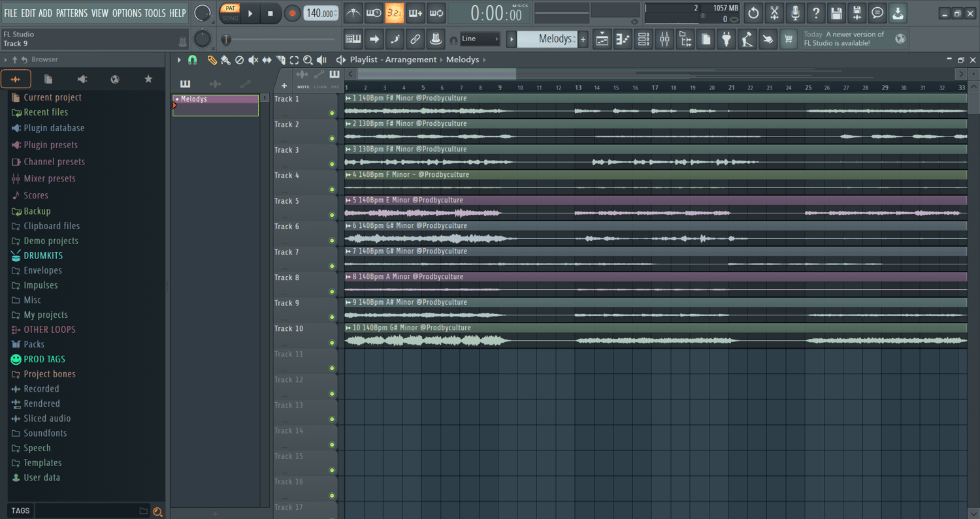Open the Line snap dropdown
Viewport: 980px width, 519px height.
pos(480,39)
